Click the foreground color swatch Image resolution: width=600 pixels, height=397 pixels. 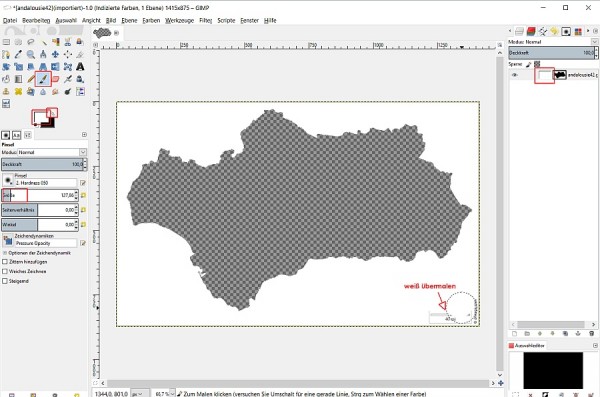point(39,117)
